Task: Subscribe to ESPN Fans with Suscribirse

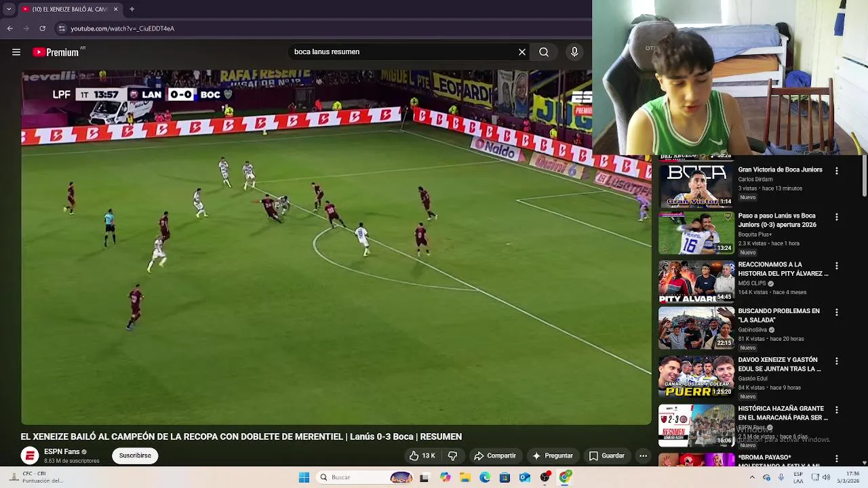Action: click(135, 456)
